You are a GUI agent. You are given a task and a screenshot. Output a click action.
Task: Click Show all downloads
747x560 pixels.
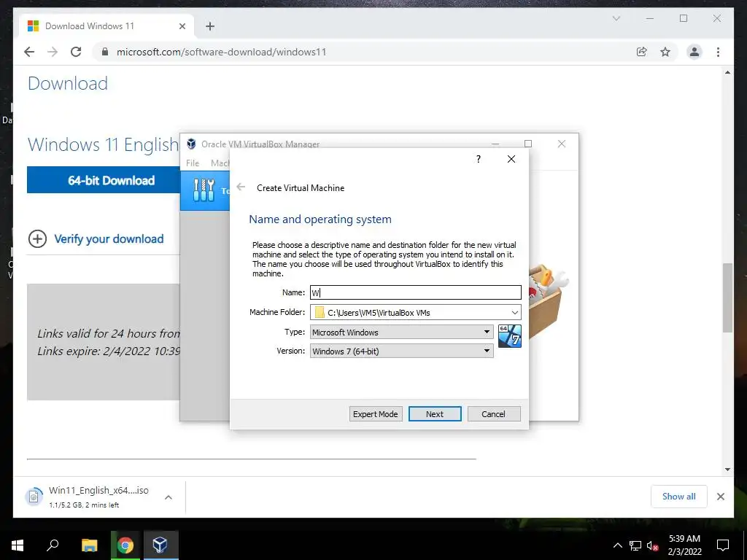point(679,497)
